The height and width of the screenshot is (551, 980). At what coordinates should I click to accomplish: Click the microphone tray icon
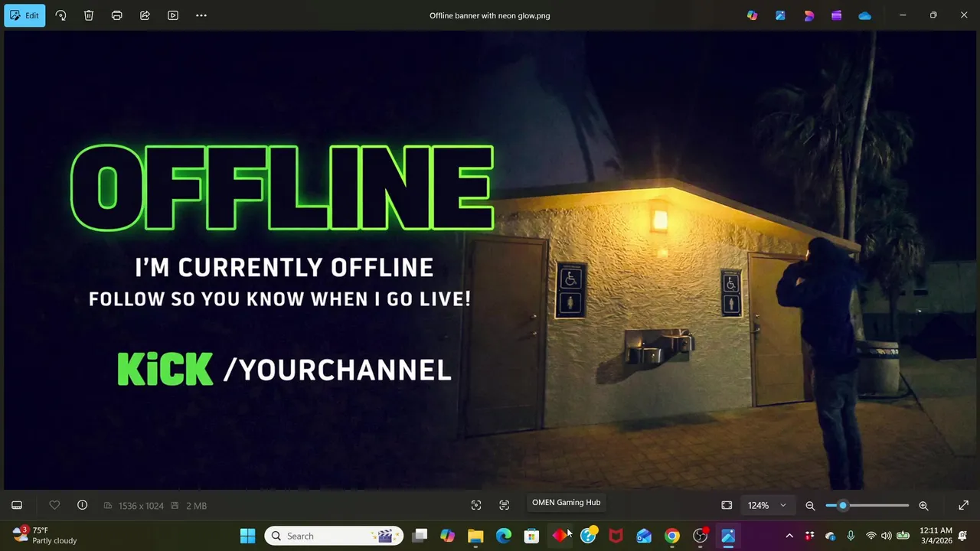click(x=851, y=536)
